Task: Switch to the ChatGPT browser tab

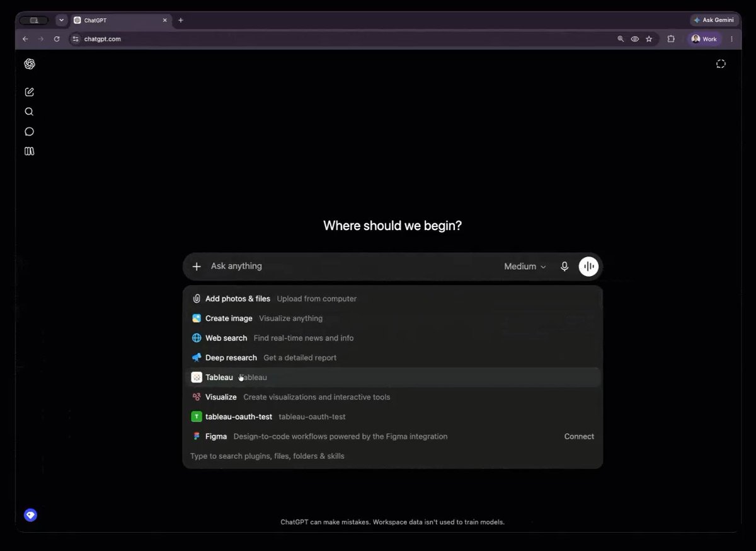Action: pos(121,20)
